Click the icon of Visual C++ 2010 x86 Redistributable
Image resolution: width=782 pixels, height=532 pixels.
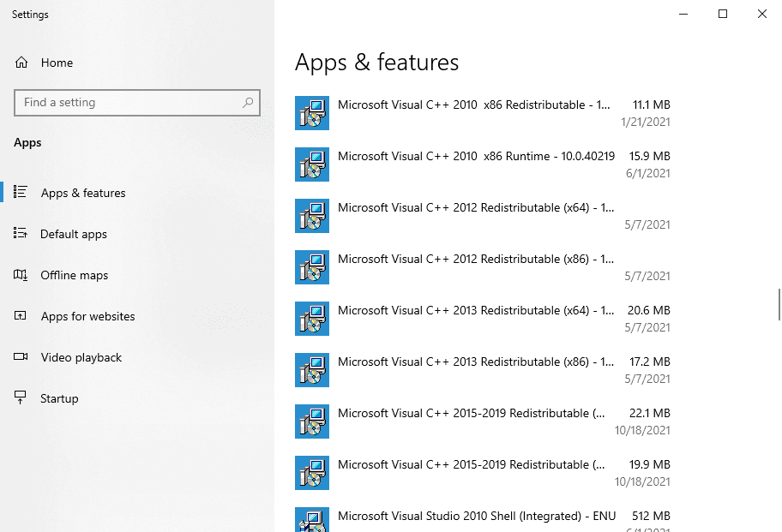pyautogui.click(x=312, y=113)
